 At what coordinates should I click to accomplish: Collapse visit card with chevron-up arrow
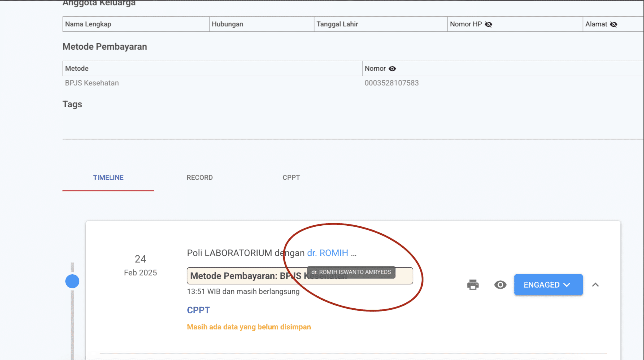pyautogui.click(x=595, y=285)
